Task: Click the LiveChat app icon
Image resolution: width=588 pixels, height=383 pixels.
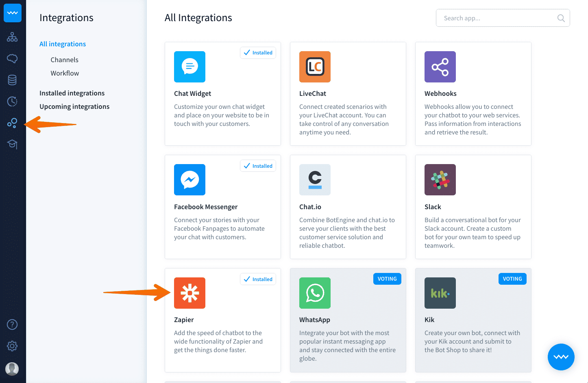Action: pos(315,67)
